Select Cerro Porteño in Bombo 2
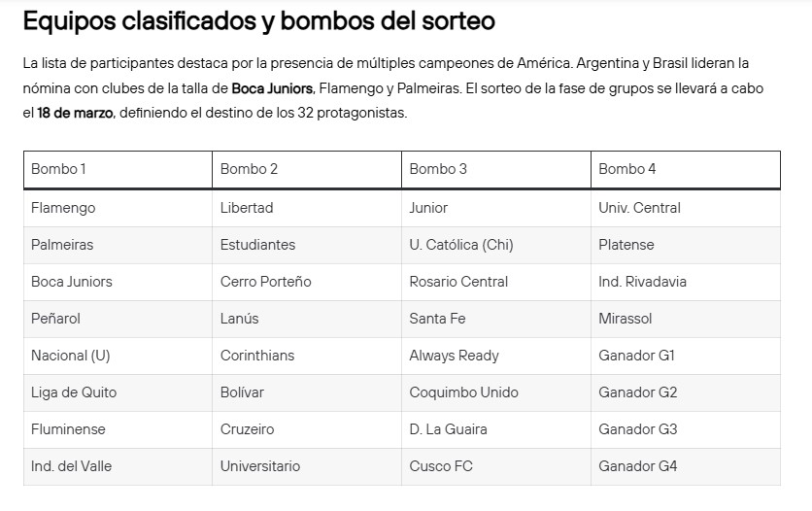Image resolution: width=812 pixels, height=511 pixels. coord(265,282)
